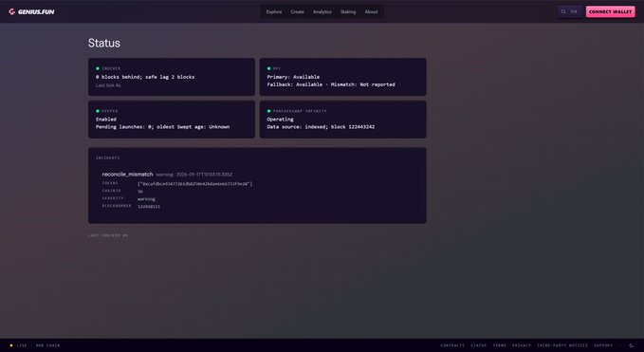Open the Privacy footer link

click(x=522, y=345)
